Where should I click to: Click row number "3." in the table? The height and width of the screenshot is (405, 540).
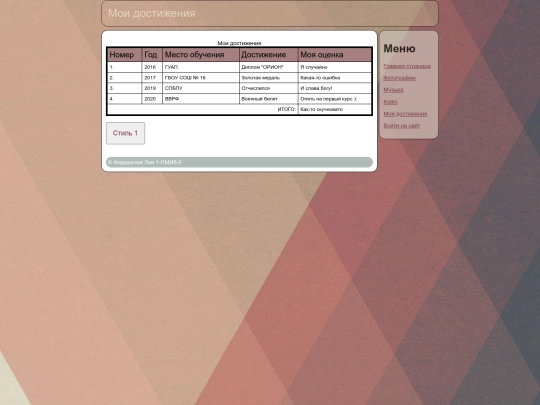(125, 88)
